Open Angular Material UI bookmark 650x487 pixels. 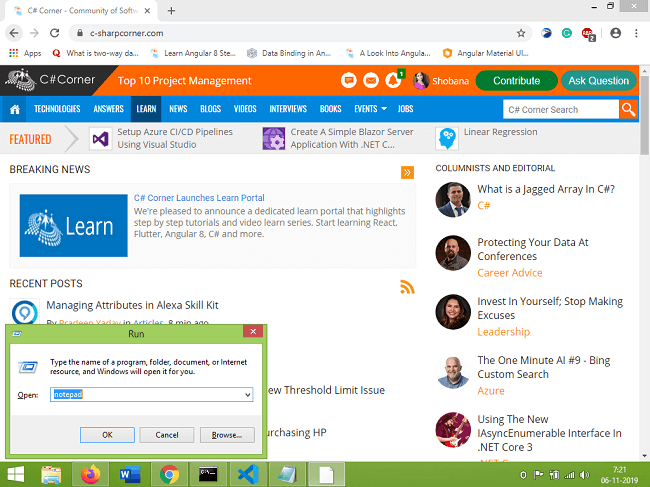pos(486,53)
